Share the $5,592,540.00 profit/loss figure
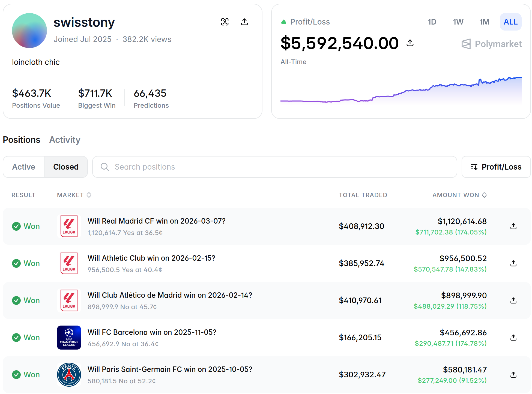Image resolution: width=532 pixels, height=394 pixels. coord(410,43)
